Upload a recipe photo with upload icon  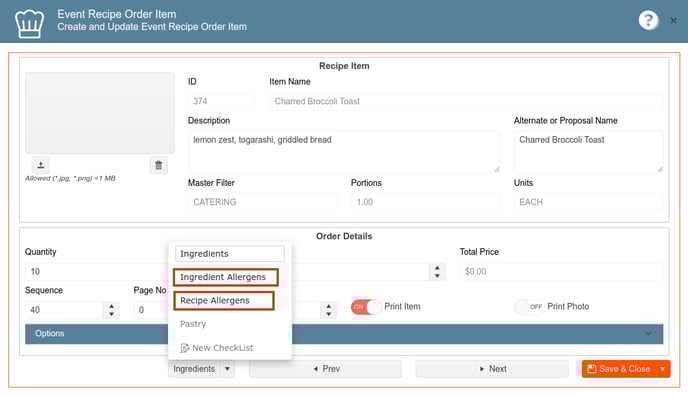click(41, 165)
